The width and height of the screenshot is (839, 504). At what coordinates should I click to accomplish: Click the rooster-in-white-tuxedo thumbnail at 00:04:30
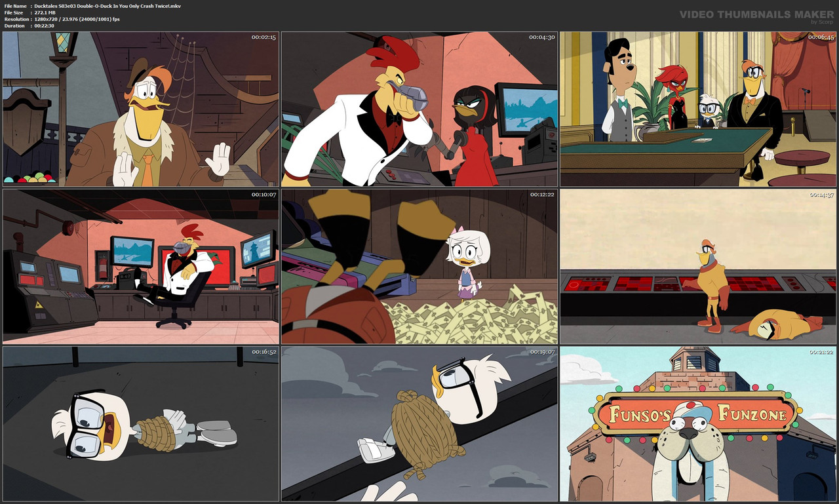(x=419, y=108)
